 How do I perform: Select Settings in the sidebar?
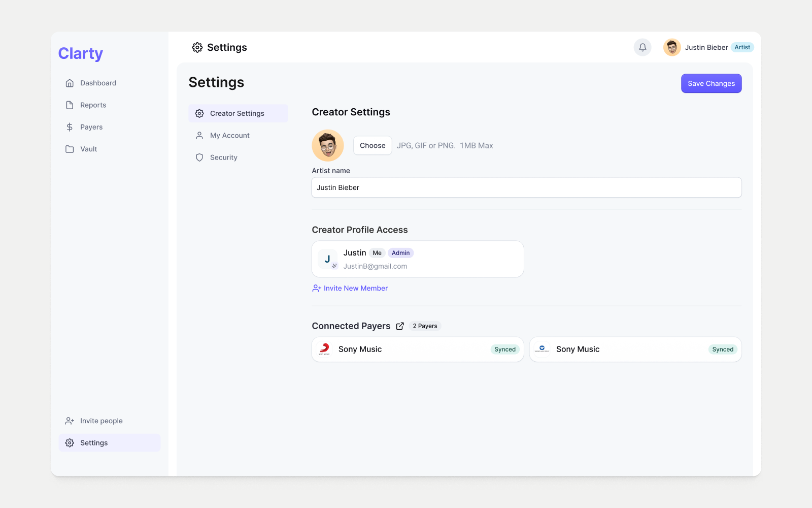[x=110, y=443]
